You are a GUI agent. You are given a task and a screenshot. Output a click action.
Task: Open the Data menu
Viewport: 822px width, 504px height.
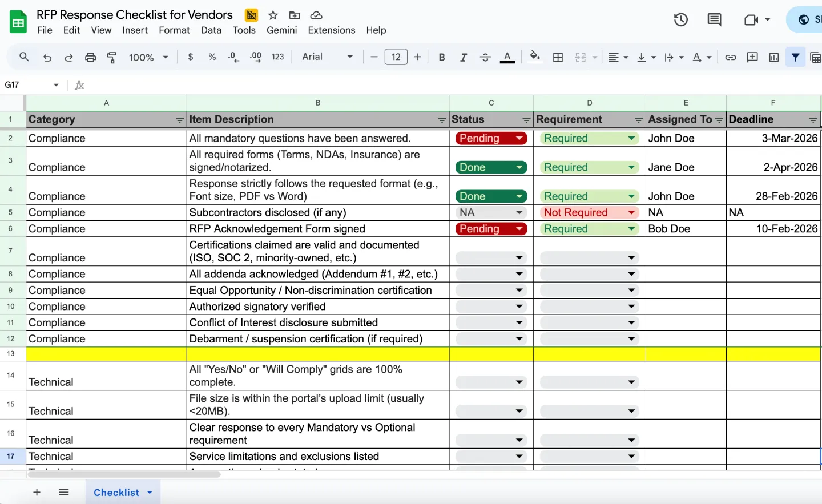(x=211, y=30)
